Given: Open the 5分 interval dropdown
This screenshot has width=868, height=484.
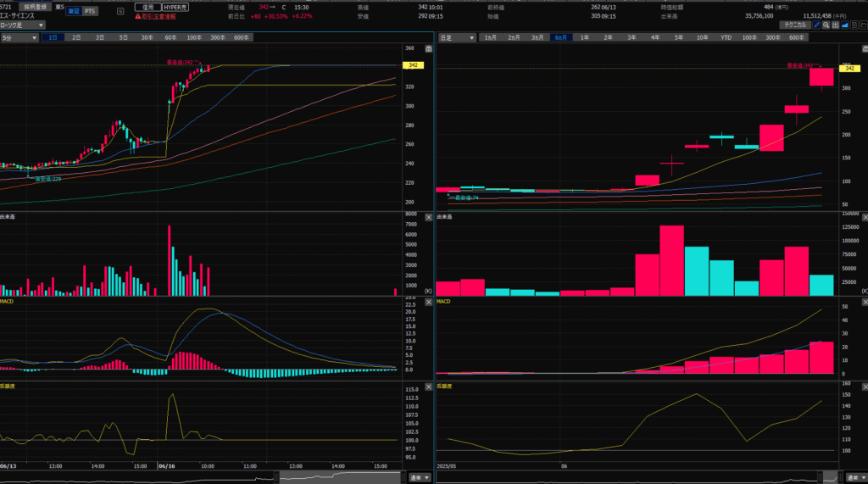Looking at the screenshot, I should [19, 37].
